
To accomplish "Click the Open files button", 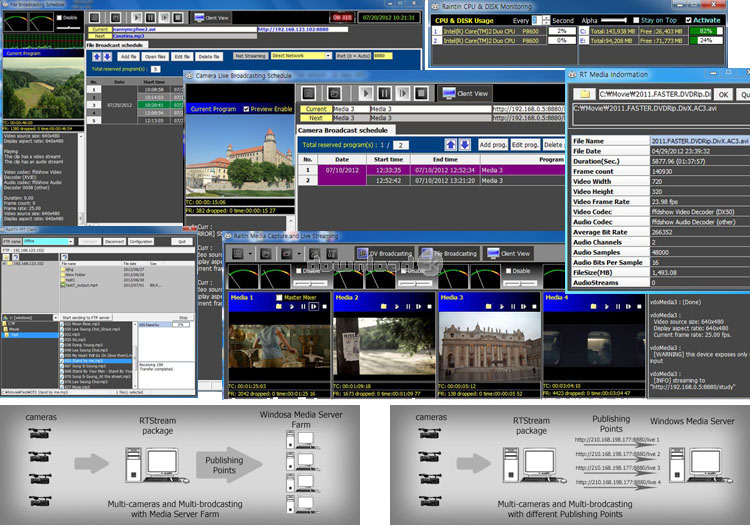I will 155,56.
